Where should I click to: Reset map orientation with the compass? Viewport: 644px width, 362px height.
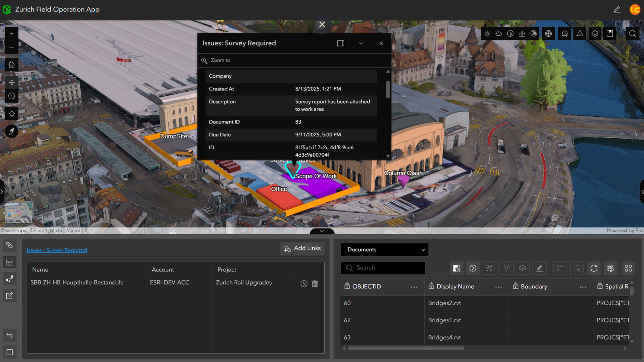11,132
